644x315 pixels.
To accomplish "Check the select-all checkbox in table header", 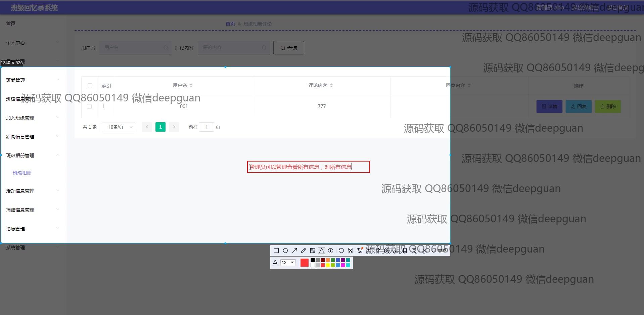I will click(90, 86).
